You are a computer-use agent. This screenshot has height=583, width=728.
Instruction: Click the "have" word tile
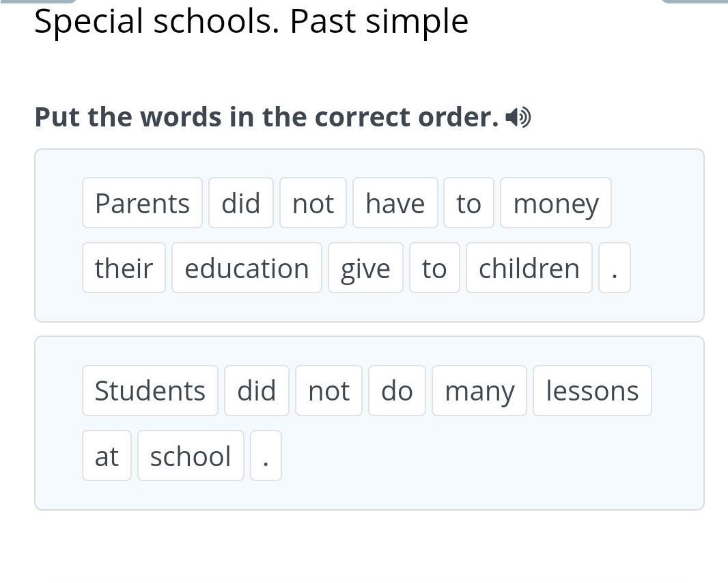click(x=395, y=203)
